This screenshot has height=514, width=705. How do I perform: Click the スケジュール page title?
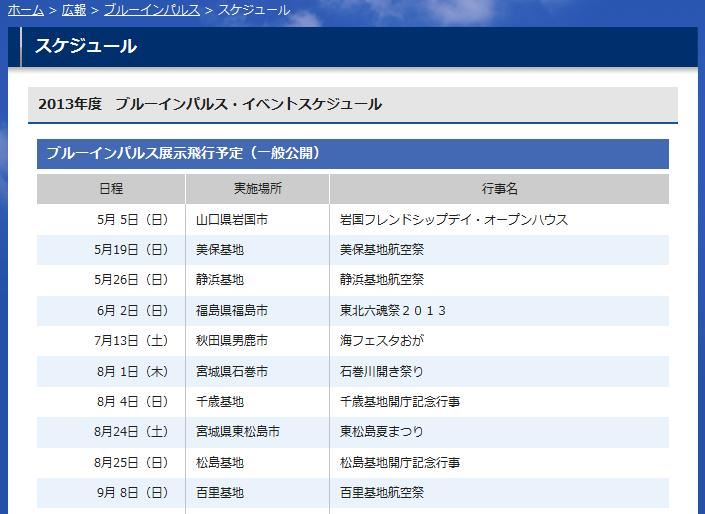(x=85, y=46)
